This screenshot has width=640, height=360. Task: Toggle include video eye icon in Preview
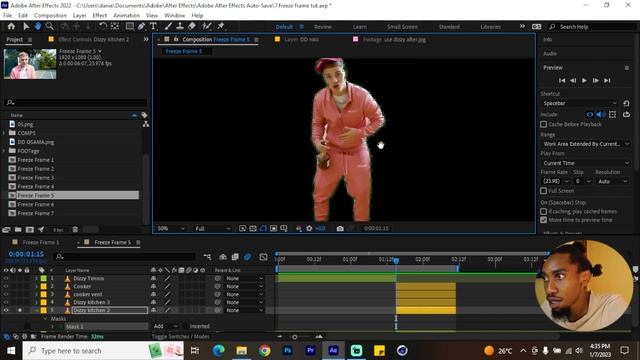click(x=589, y=115)
